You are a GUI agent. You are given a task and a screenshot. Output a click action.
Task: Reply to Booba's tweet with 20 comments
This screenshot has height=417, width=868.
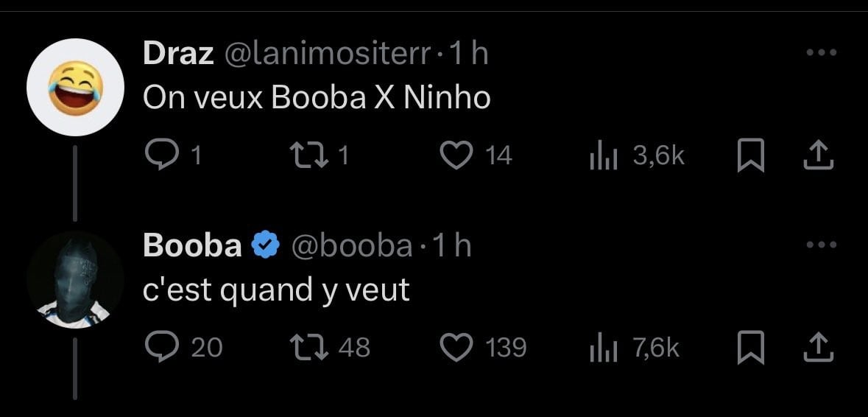click(161, 347)
